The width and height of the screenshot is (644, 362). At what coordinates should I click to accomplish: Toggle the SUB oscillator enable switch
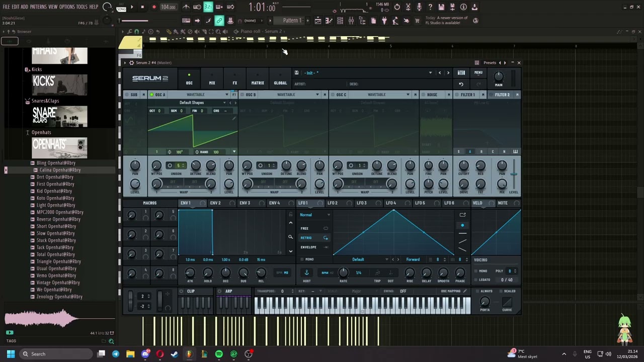click(x=126, y=95)
